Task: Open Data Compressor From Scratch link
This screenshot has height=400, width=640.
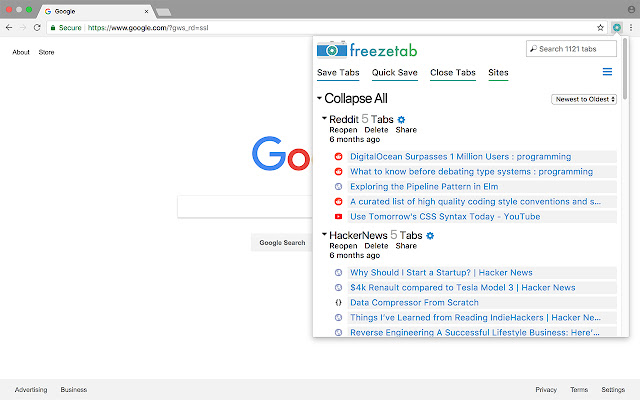Action: [414, 302]
